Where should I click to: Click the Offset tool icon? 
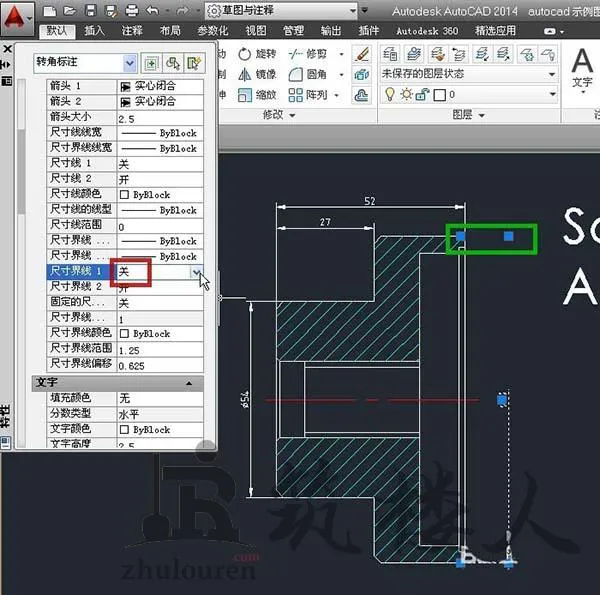pyautogui.click(x=361, y=95)
